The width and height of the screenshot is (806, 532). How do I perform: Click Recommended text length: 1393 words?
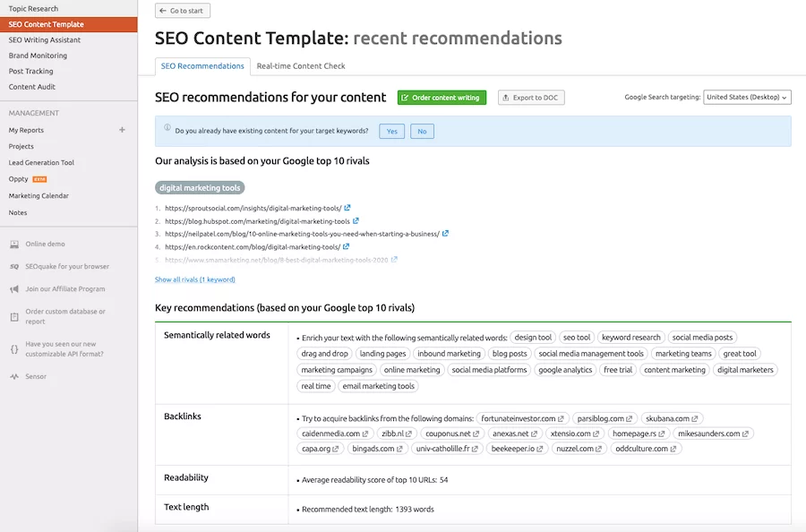point(367,510)
